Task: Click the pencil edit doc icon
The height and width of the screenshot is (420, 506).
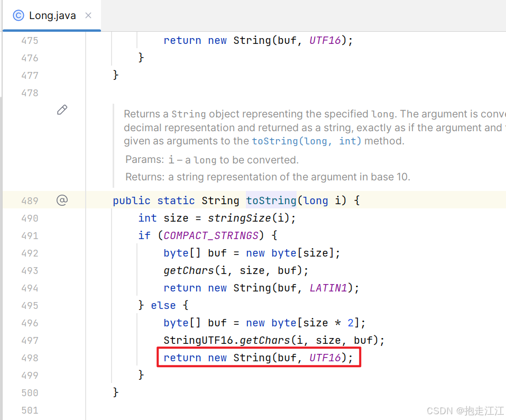Action: click(62, 110)
